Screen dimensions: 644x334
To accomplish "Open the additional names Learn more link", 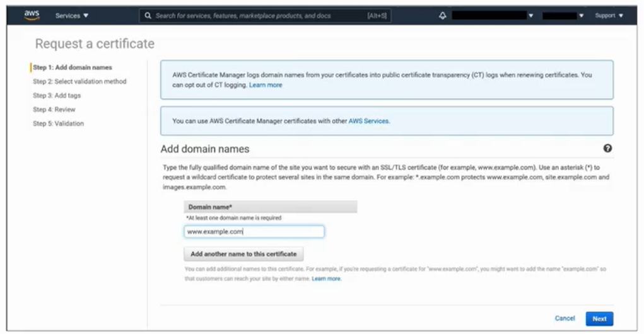I will pyautogui.click(x=326, y=279).
